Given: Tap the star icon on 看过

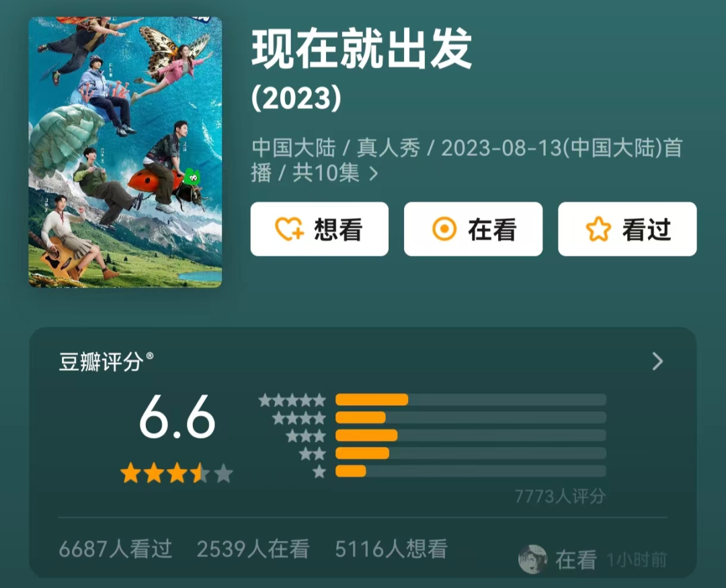Looking at the screenshot, I should coord(598,229).
